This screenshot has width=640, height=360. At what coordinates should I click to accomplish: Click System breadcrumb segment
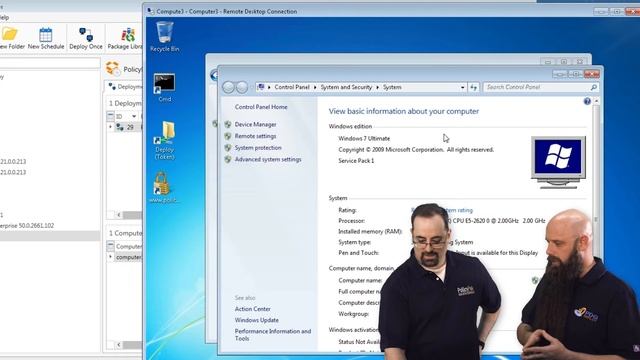tap(392, 87)
